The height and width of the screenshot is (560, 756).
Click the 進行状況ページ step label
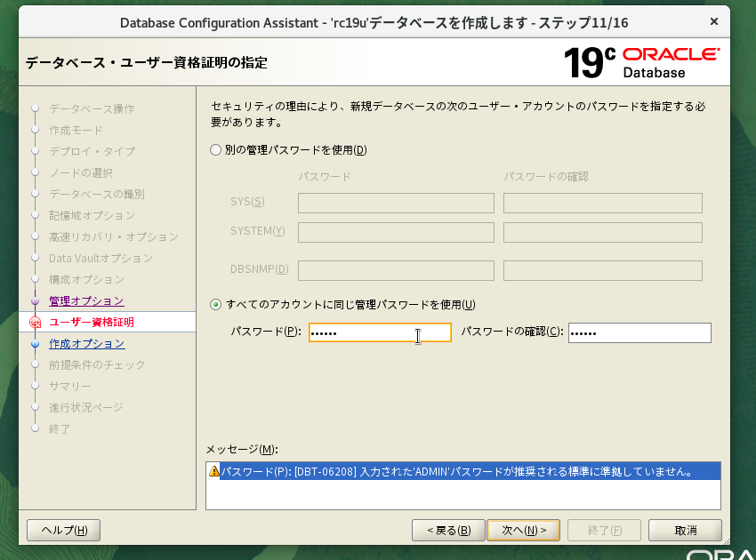click(85, 408)
